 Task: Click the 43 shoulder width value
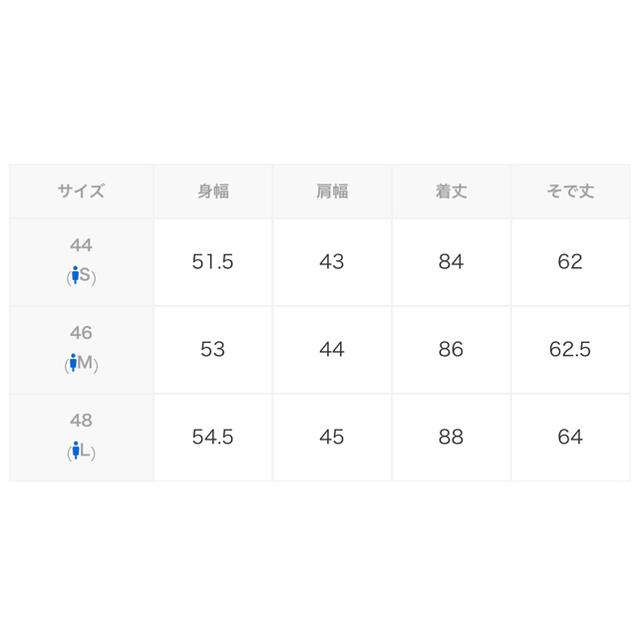click(x=332, y=262)
